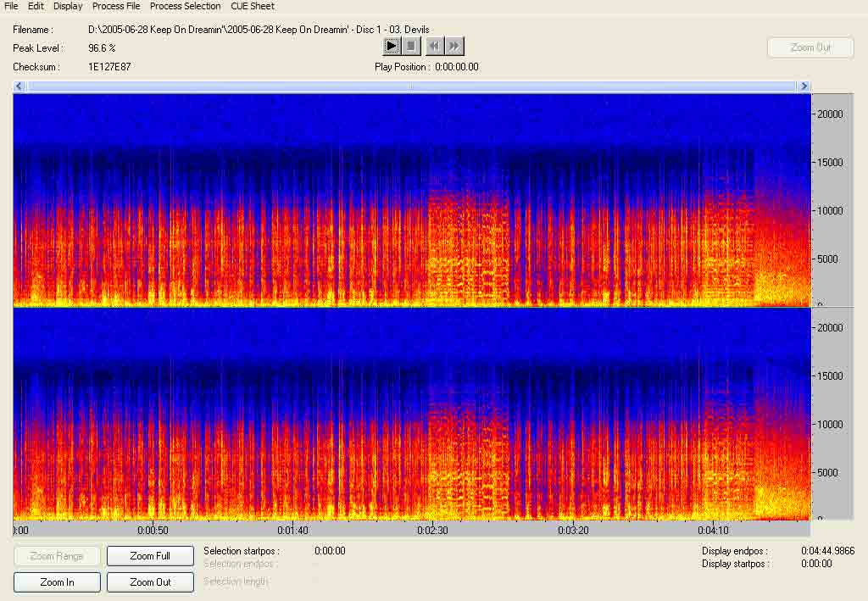This screenshot has height=601, width=868.
Task: Open the Edit menu
Action: (36, 6)
